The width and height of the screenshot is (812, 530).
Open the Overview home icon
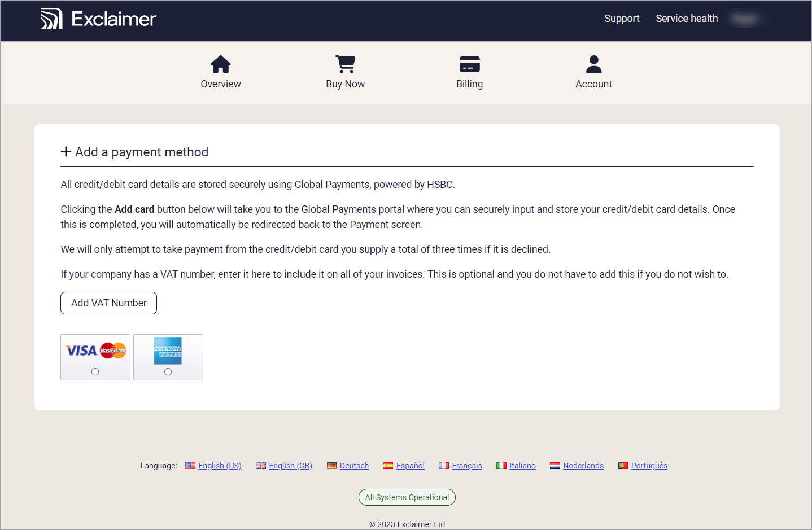click(220, 64)
